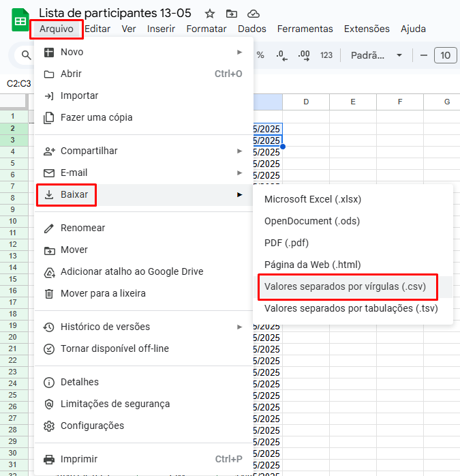Click the font size field showing 10

click(x=445, y=55)
